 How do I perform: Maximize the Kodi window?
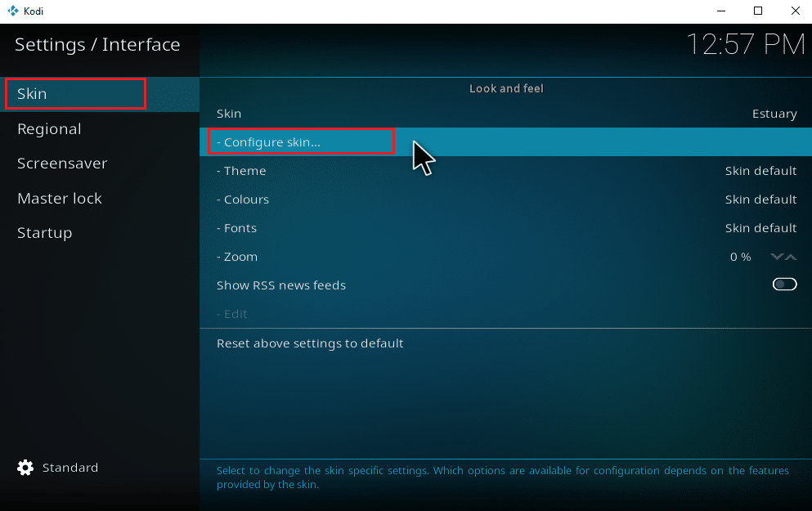(758, 11)
